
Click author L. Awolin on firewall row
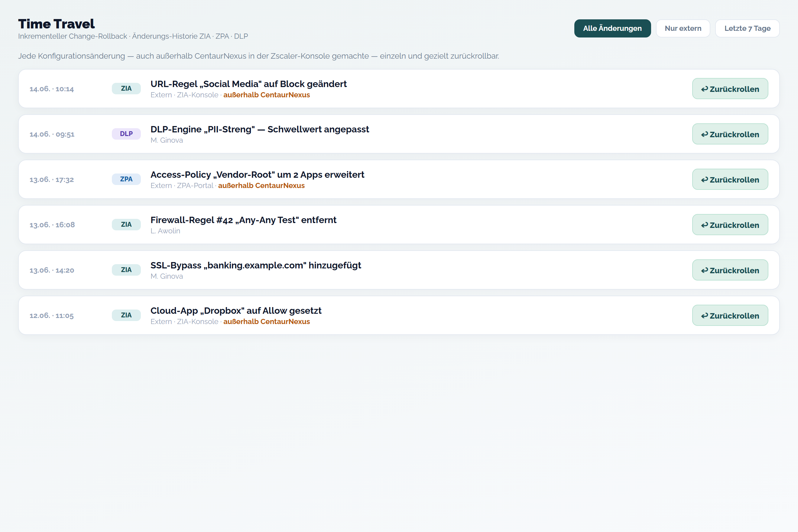[165, 231]
